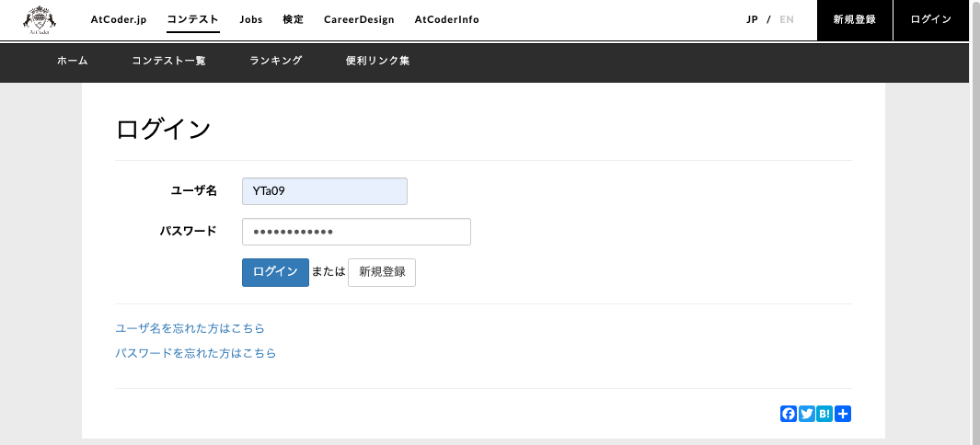Submit the form with the blue ログイン button
Screen dimensions: 980x445
tap(275, 272)
